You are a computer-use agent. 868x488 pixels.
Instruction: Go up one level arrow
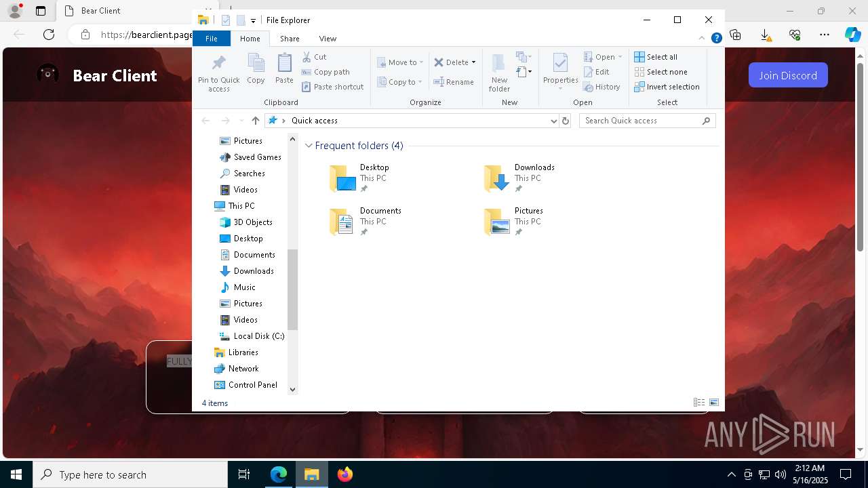(256, 121)
